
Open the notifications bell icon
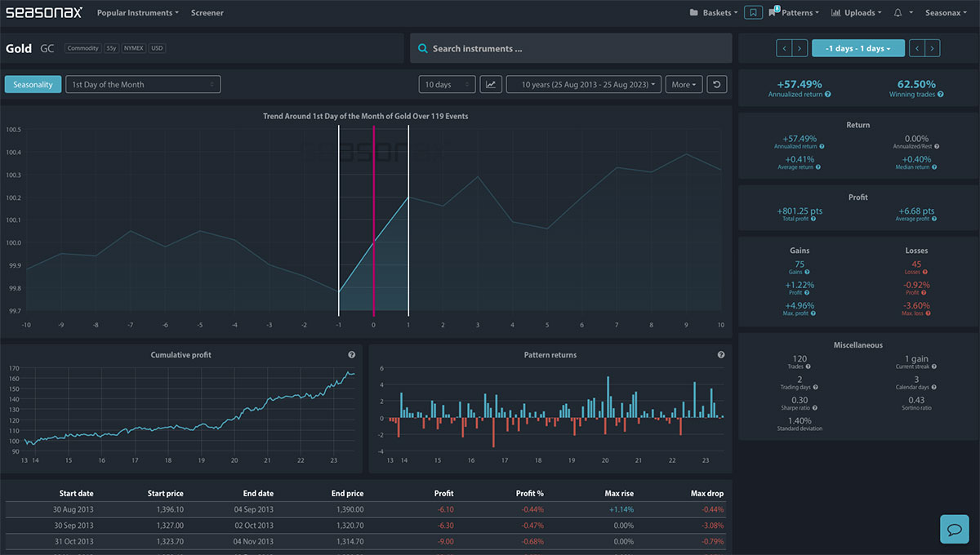click(x=901, y=13)
